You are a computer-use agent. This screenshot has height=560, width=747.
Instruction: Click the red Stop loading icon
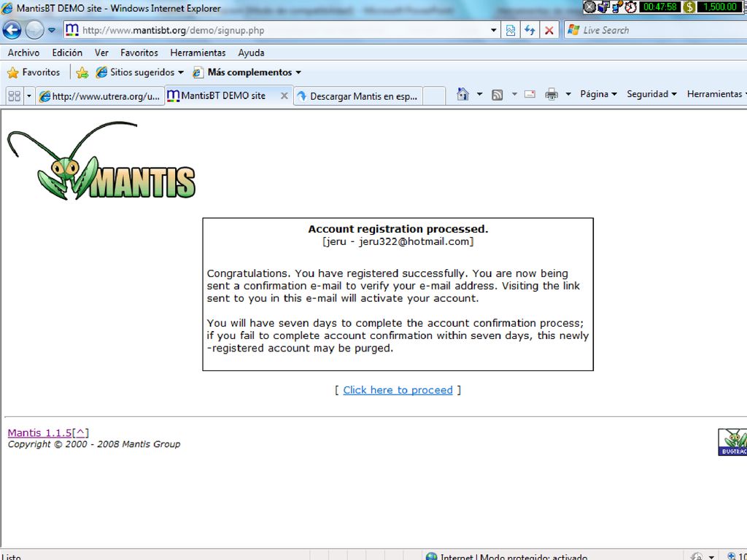[549, 31]
